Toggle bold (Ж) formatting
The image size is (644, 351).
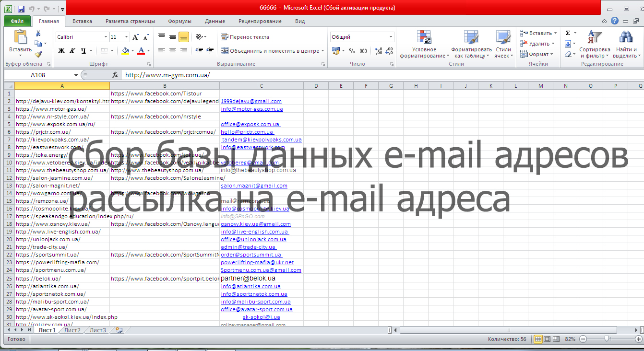coord(61,51)
